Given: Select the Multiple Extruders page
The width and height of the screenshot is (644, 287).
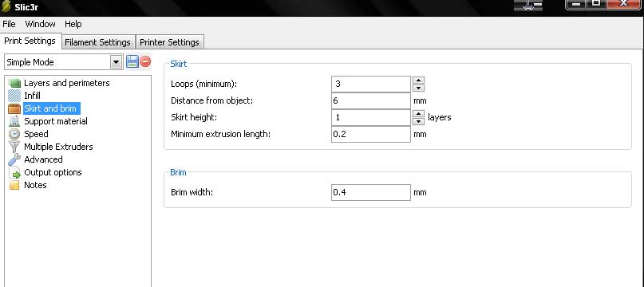Looking at the screenshot, I should pos(58,147).
